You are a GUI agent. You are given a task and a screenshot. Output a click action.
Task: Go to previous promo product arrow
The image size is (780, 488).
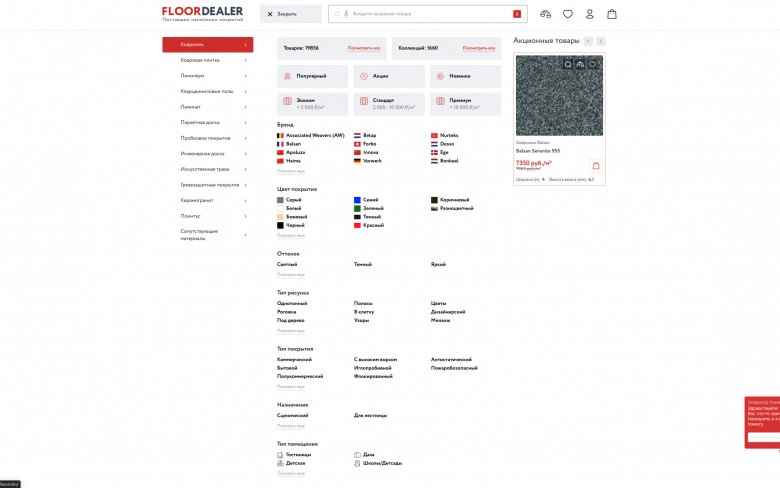(588, 41)
